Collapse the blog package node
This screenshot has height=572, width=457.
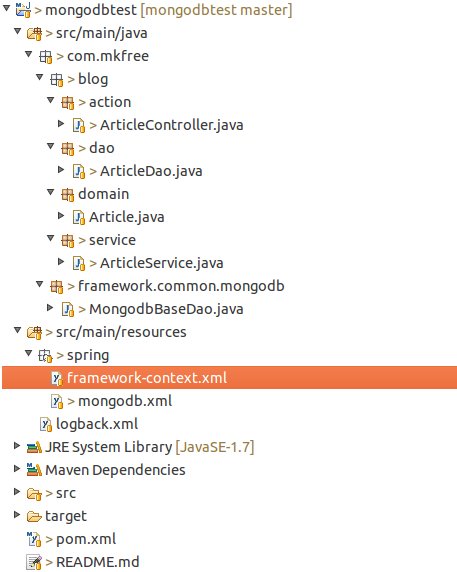[x=40, y=77]
